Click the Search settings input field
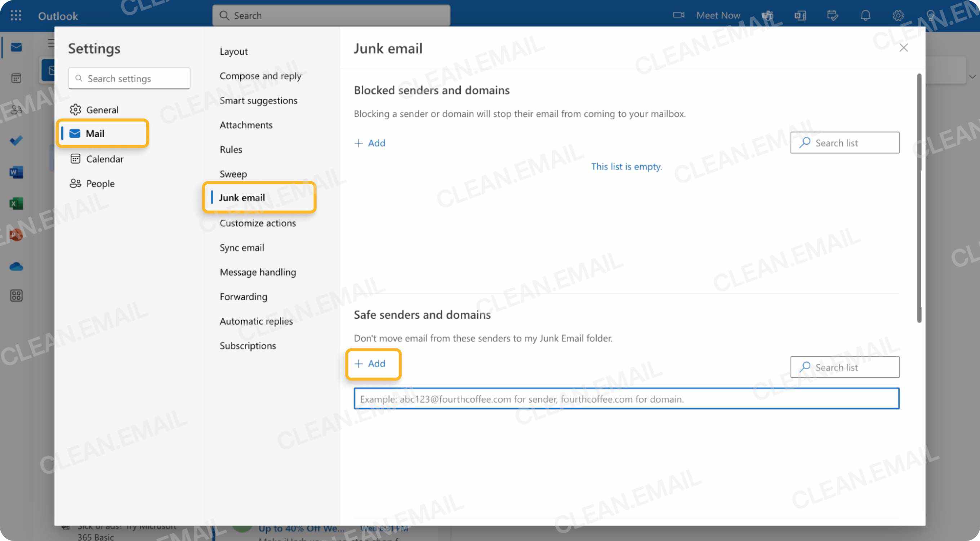This screenshot has height=541, width=980. pyautogui.click(x=129, y=78)
